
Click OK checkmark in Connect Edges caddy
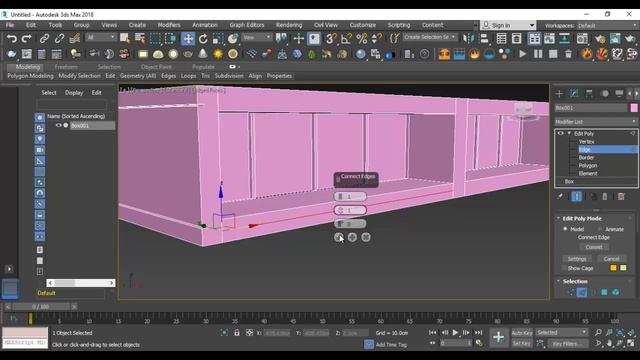click(339, 237)
